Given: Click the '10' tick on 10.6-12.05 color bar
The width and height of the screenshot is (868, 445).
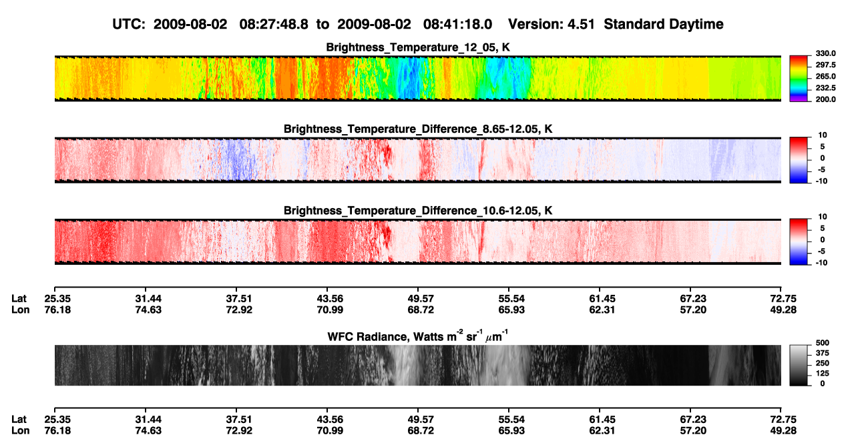Looking at the screenshot, I should pyautogui.click(x=823, y=217).
